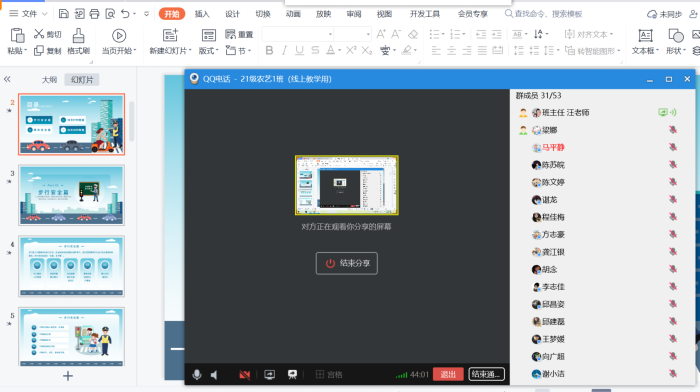
Task: Decrease font size with A- icon
Action: [396, 34]
